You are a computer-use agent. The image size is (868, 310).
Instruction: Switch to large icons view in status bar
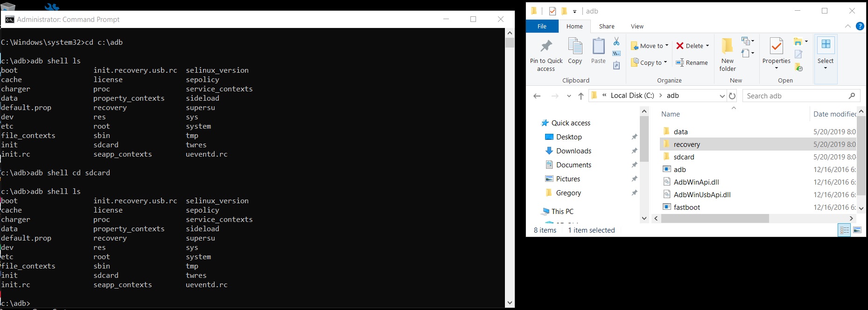point(857,230)
